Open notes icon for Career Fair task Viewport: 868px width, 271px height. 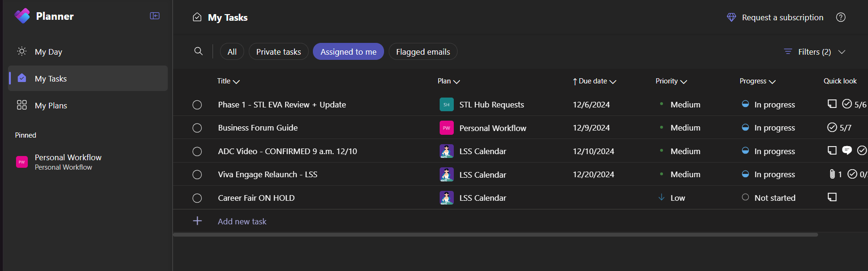point(832,197)
